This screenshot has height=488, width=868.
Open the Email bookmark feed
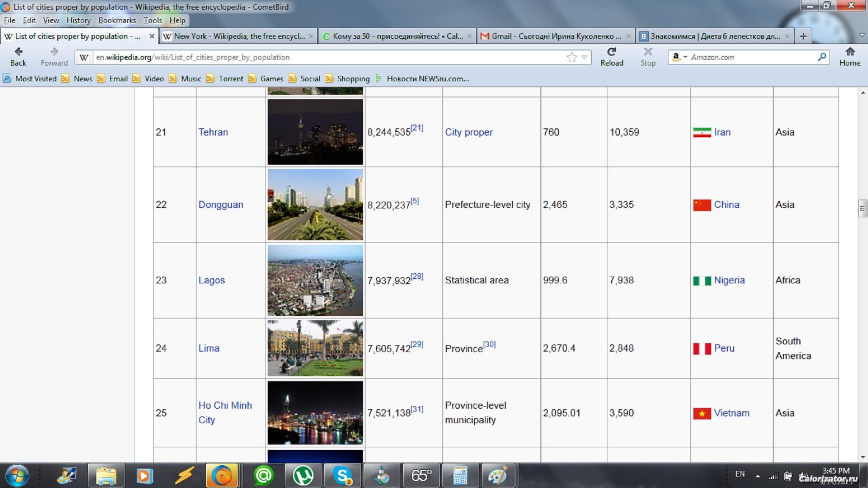[x=112, y=78]
